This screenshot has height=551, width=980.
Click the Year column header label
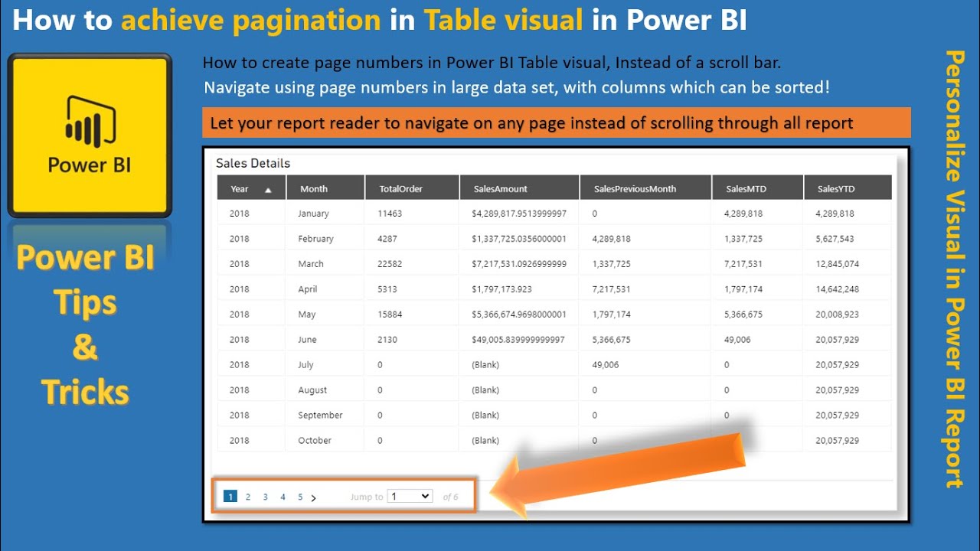(x=240, y=189)
